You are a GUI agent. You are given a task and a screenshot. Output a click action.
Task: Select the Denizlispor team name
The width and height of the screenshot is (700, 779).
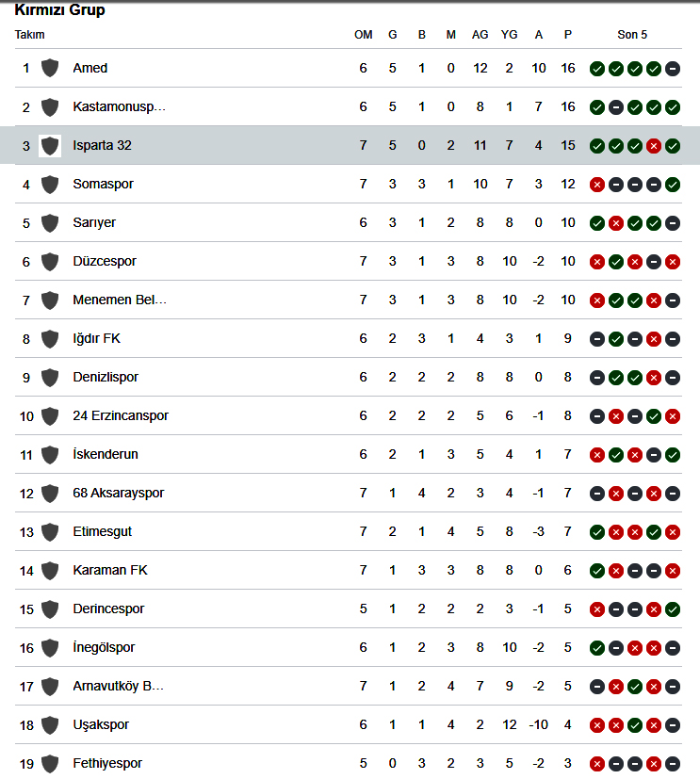(x=106, y=377)
